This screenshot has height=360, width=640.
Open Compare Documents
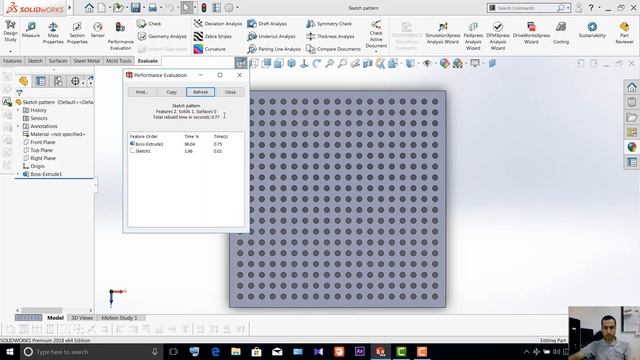333,49
